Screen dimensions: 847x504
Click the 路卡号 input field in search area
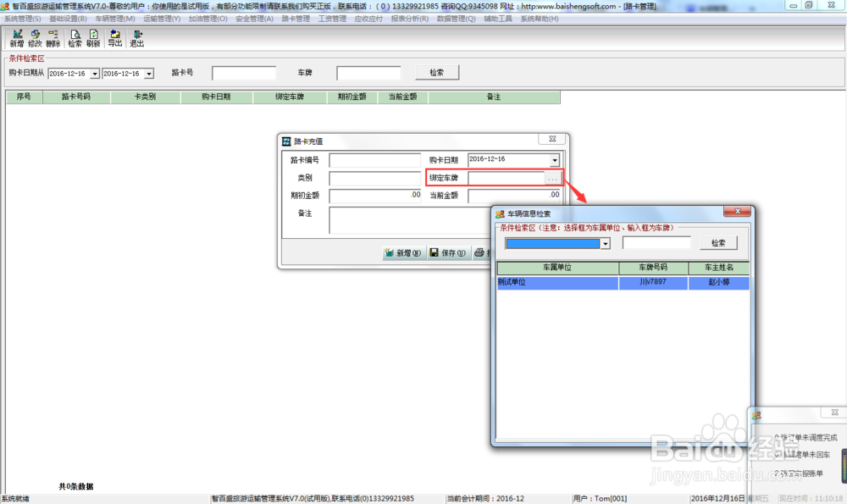pos(244,73)
